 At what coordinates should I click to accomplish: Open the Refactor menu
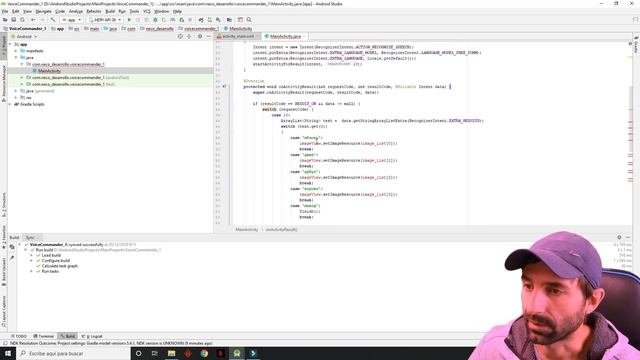94,11
